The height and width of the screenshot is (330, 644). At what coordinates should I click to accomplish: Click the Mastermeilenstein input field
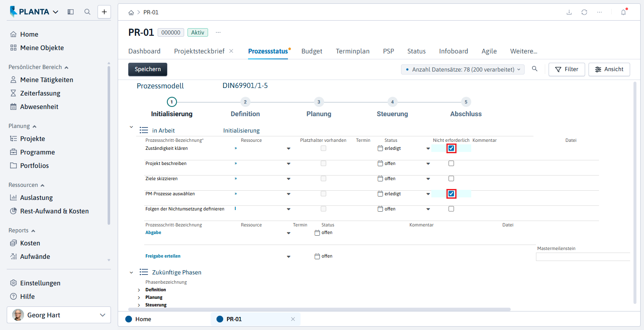click(583, 257)
